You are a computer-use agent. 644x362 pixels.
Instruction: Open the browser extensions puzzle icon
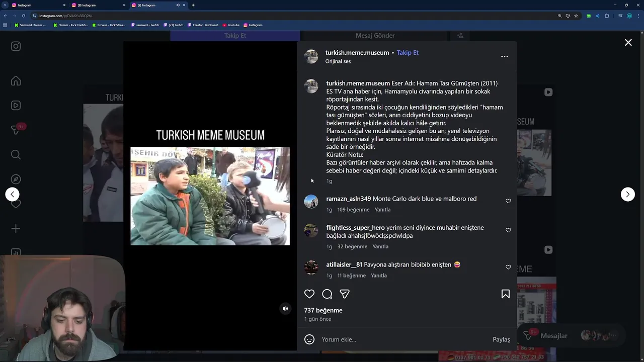607,16
